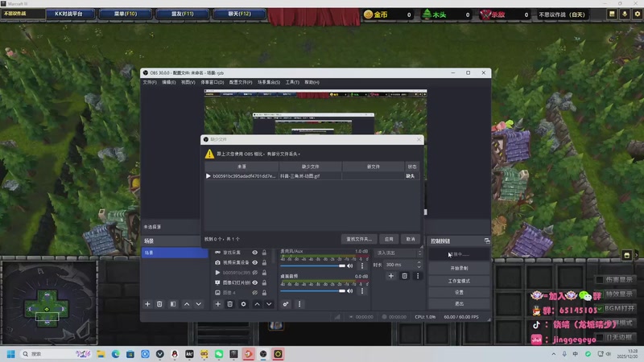
Task: Expand b00591bc395 row arrow in missing files
Action: pyautogui.click(x=208, y=175)
